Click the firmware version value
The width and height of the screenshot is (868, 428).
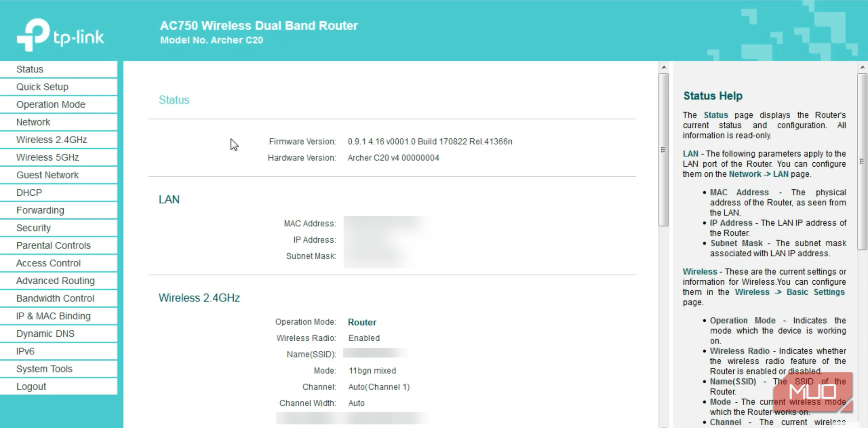[x=430, y=141]
